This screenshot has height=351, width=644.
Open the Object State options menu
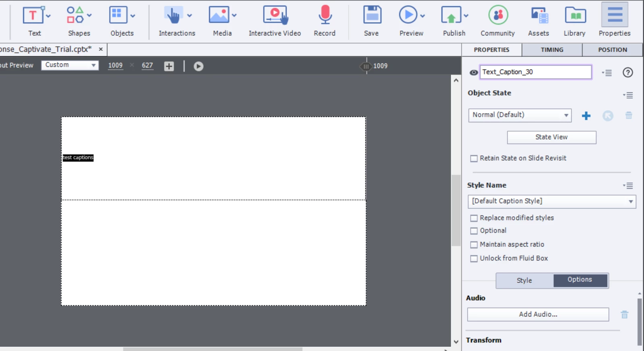tap(628, 95)
